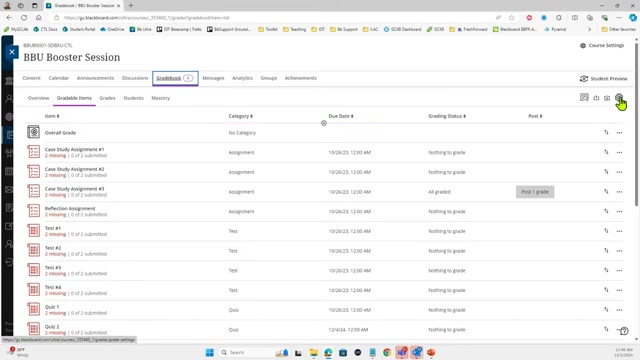Open the Achievements tab
The height and width of the screenshot is (360, 640).
click(300, 78)
